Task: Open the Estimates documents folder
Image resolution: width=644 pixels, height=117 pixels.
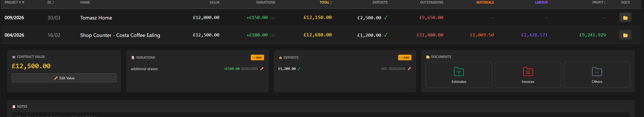Action: pyautogui.click(x=459, y=75)
